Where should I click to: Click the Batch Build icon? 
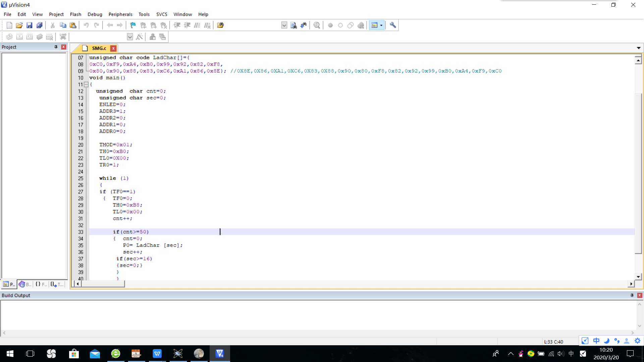(x=40, y=37)
